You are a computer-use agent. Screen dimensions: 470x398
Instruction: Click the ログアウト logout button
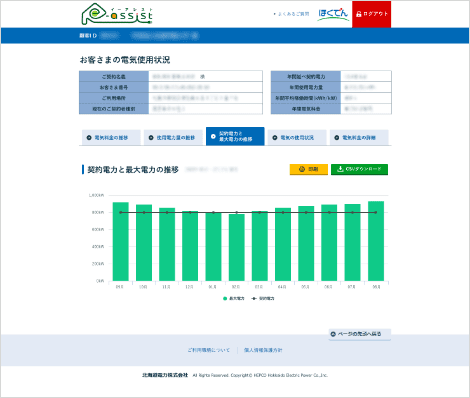coord(372,14)
